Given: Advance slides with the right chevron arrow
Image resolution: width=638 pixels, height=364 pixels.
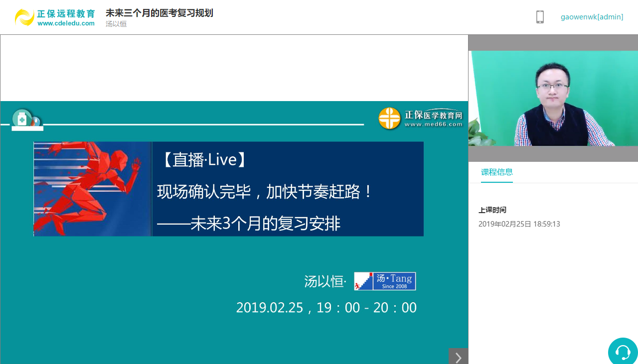Looking at the screenshot, I should pos(458,357).
